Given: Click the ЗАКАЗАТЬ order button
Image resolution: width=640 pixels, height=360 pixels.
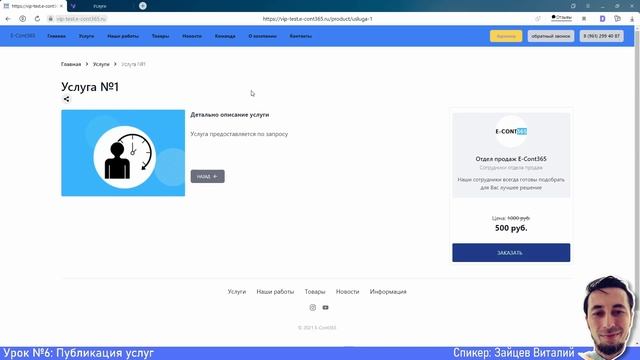Looking at the screenshot, I should [511, 253].
